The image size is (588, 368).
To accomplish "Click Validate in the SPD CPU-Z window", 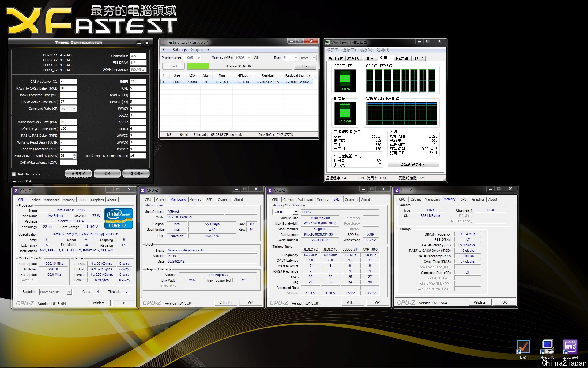I will pyautogui.click(x=352, y=303).
